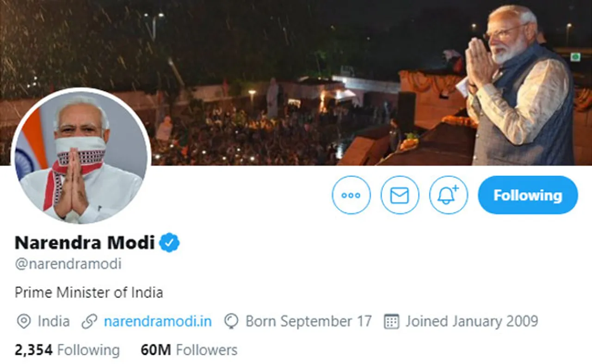Click the balloon icon beside Born September 17
The width and height of the screenshot is (592, 364).
click(x=230, y=321)
